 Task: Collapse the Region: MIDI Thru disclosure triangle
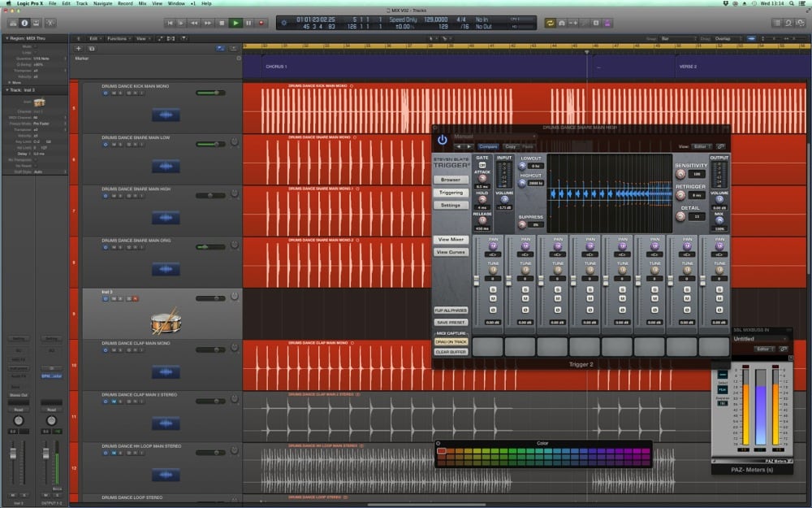[6, 38]
